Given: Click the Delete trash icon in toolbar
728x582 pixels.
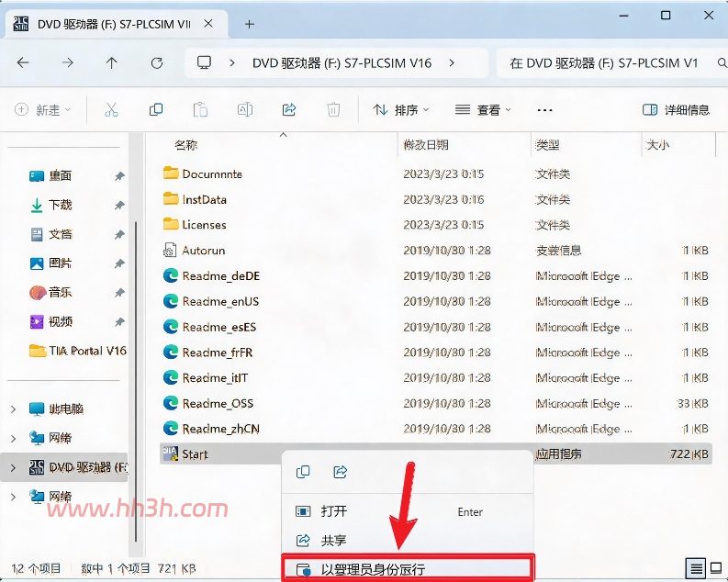Looking at the screenshot, I should point(333,110).
